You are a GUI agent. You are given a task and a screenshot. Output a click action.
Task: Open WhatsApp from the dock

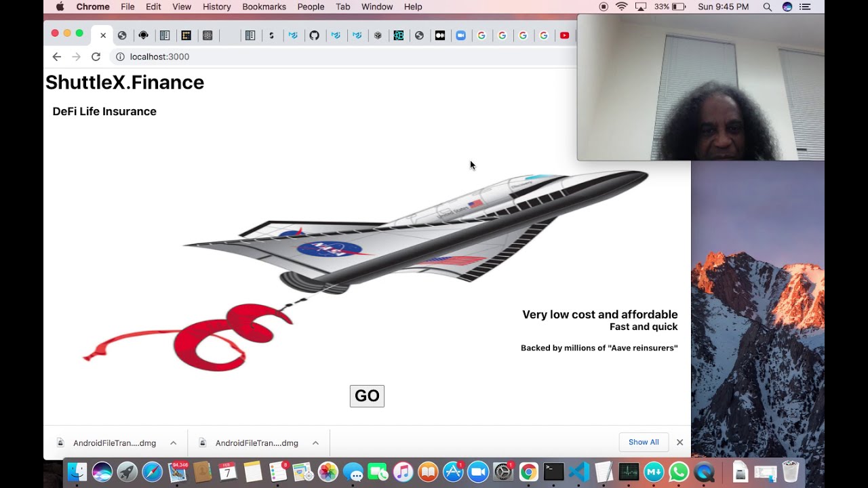point(679,472)
